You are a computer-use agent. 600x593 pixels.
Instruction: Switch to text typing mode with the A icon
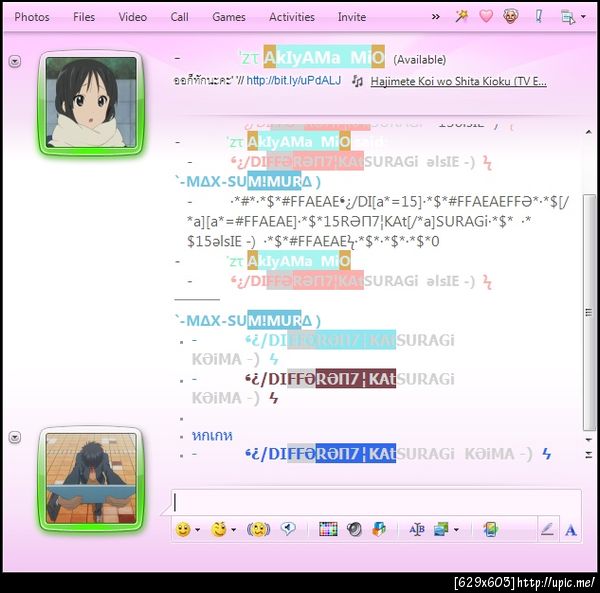coord(571,530)
